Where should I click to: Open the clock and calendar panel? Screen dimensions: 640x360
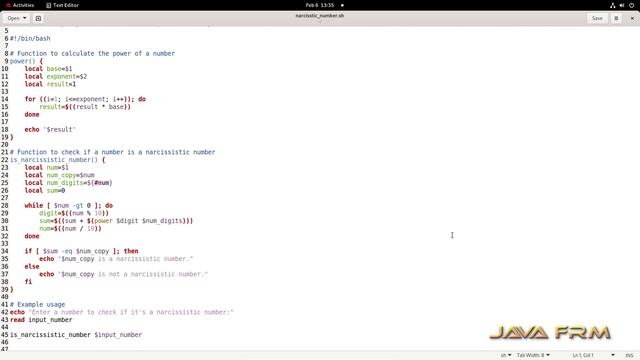pyautogui.click(x=320, y=5)
